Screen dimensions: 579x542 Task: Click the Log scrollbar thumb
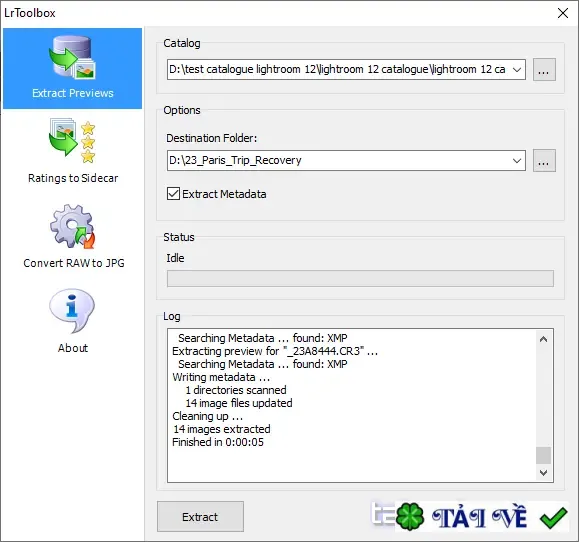point(543,455)
